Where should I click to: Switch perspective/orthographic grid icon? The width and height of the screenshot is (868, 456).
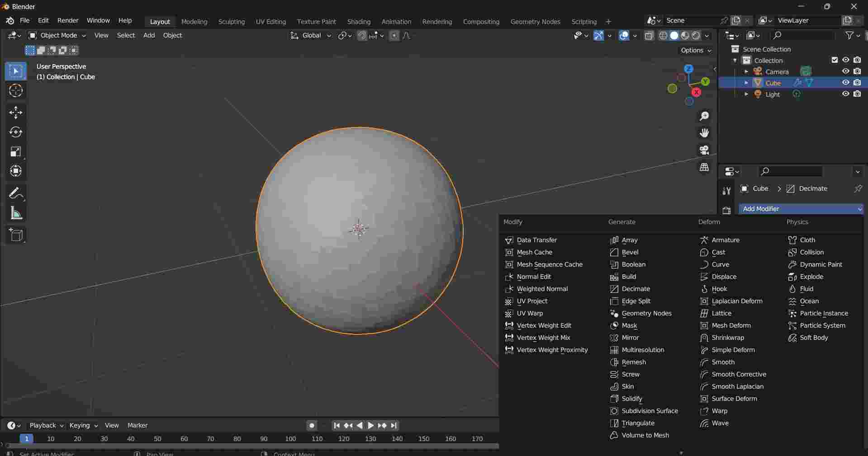click(704, 167)
